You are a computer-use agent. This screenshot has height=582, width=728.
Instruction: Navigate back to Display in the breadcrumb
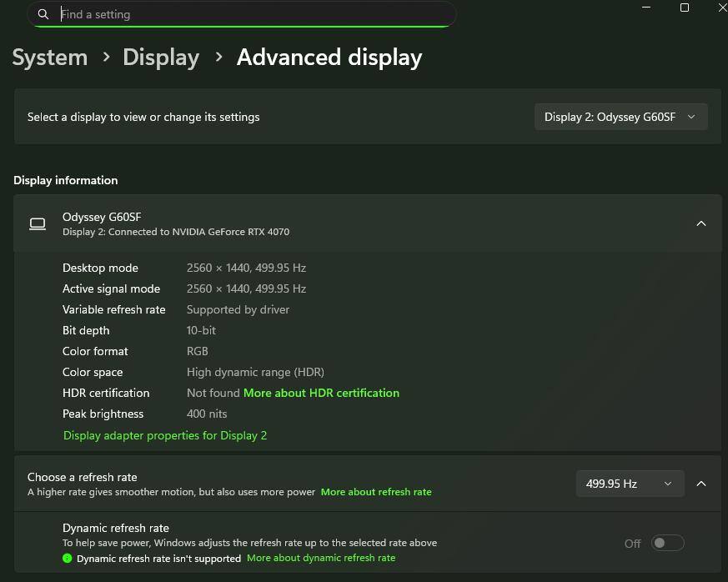pos(161,58)
